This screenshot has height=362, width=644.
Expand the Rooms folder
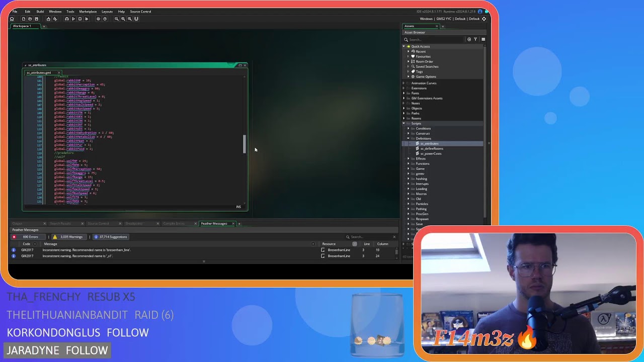click(404, 118)
